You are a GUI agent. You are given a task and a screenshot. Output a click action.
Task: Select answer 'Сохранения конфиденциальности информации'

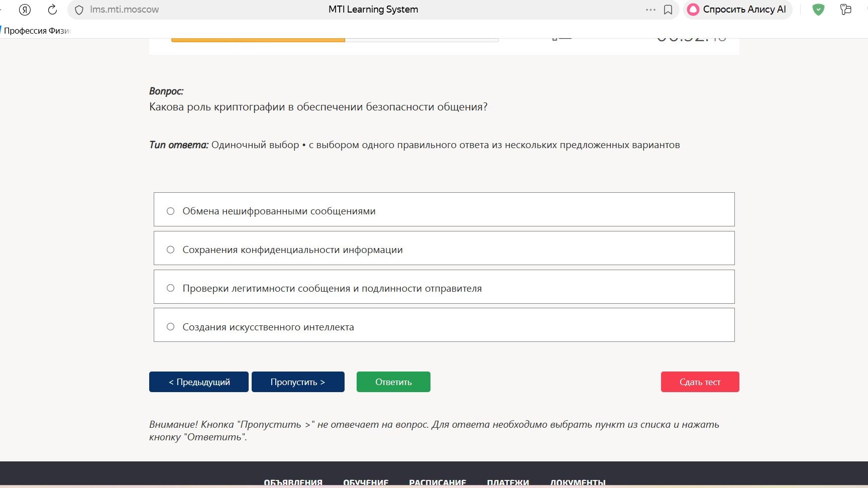[444, 248]
